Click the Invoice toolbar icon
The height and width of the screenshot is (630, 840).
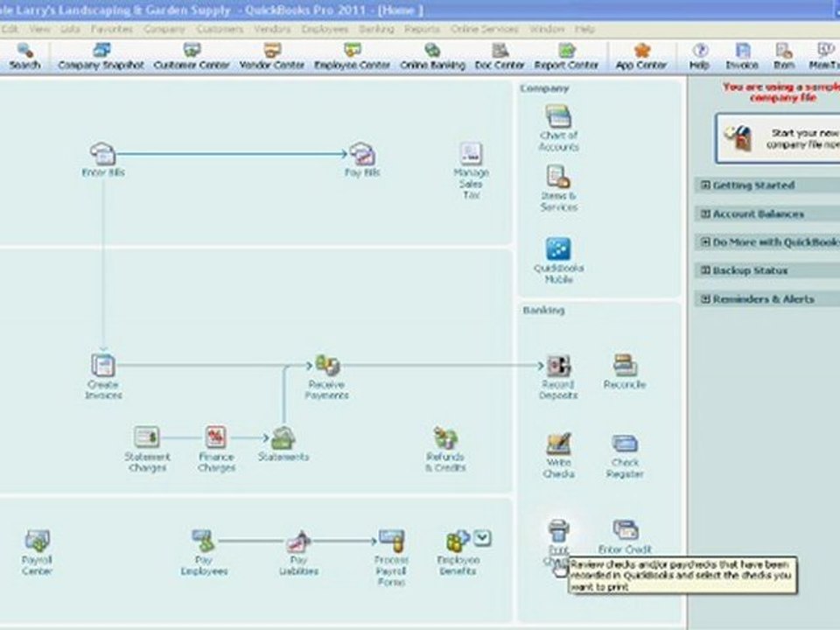point(742,57)
